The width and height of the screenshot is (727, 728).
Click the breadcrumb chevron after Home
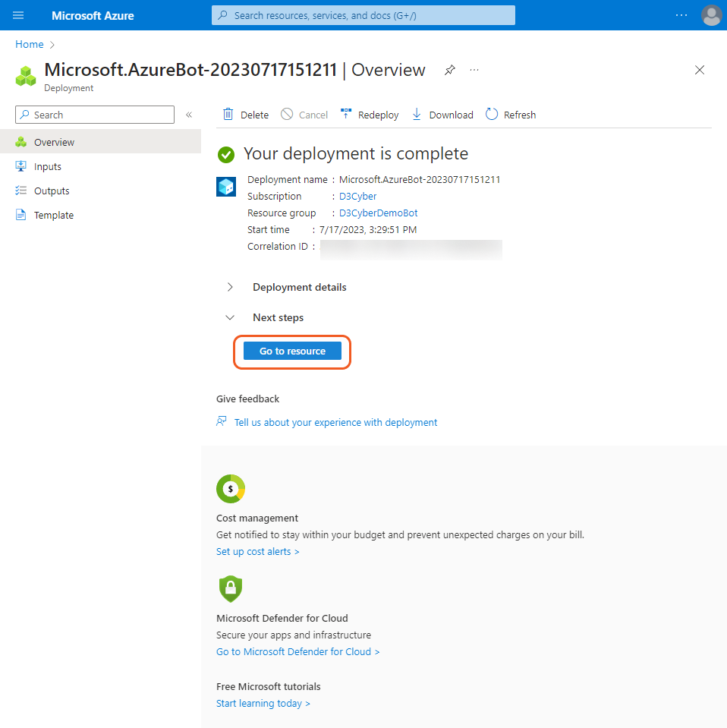tap(52, 45)
